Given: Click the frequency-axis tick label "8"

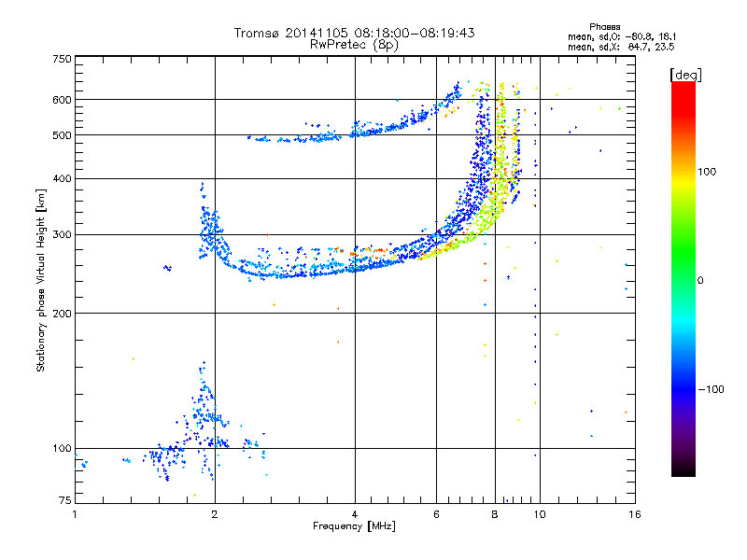Looking at the screenshot, I should [495, 514].
